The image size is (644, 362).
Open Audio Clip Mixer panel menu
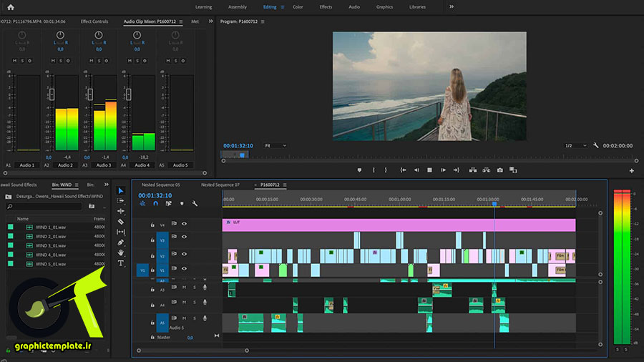tap(181, 21)
